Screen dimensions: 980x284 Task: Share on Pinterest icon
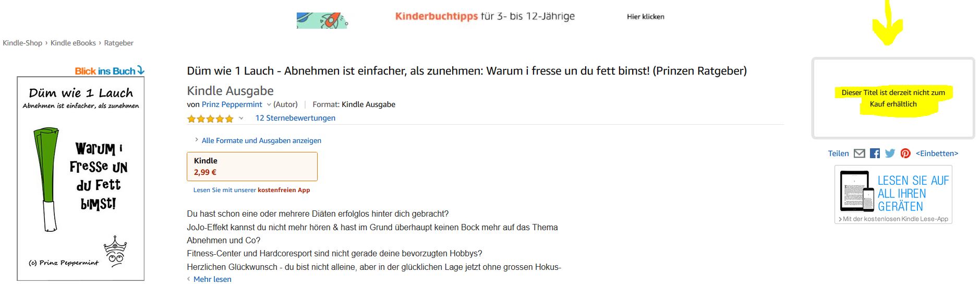[x=905, y=153]
